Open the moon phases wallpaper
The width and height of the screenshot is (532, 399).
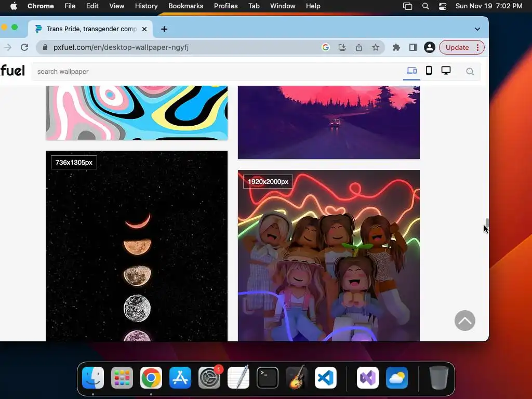(x=137, y=246)
